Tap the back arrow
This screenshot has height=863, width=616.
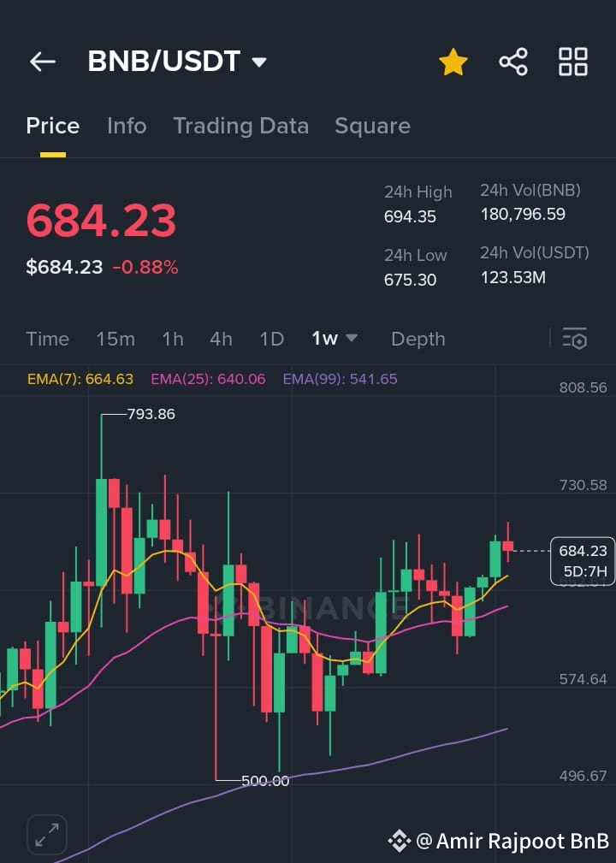42,61
